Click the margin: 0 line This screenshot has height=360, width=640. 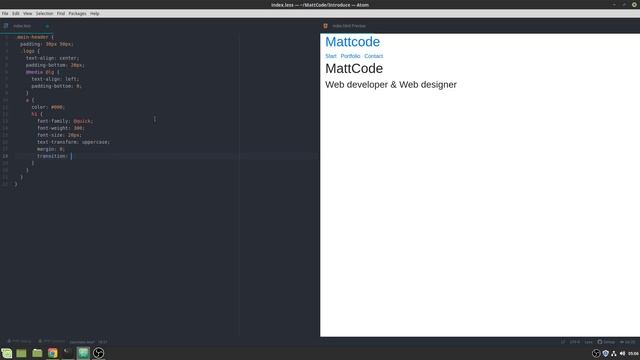coord(51,149)
